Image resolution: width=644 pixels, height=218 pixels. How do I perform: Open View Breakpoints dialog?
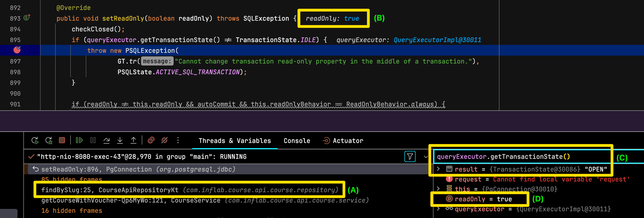coord(151,141)
